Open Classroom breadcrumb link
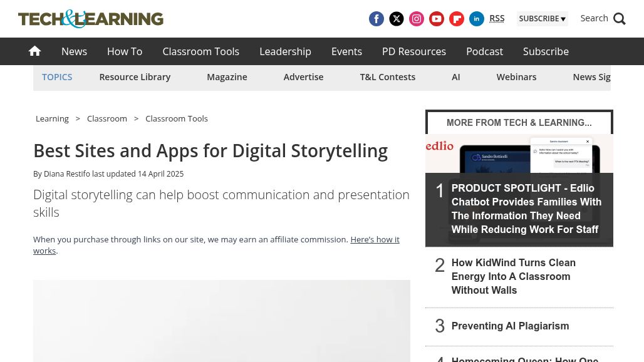This screenshot has height=362, width=644. [106, 118]
